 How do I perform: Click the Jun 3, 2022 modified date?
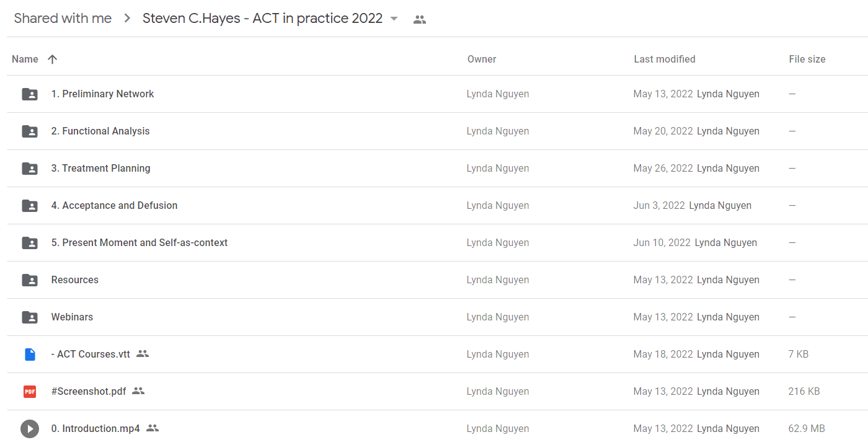(659, 206)
